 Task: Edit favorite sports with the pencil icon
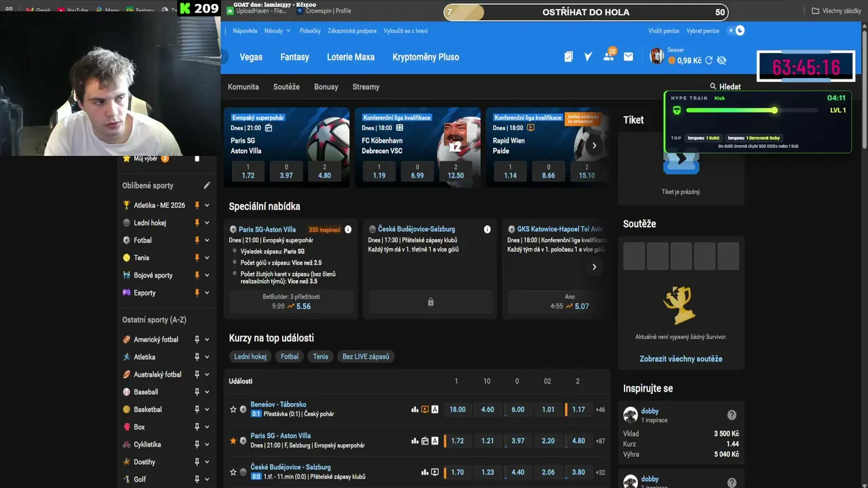pyautogui.click(x=207, y=185)
